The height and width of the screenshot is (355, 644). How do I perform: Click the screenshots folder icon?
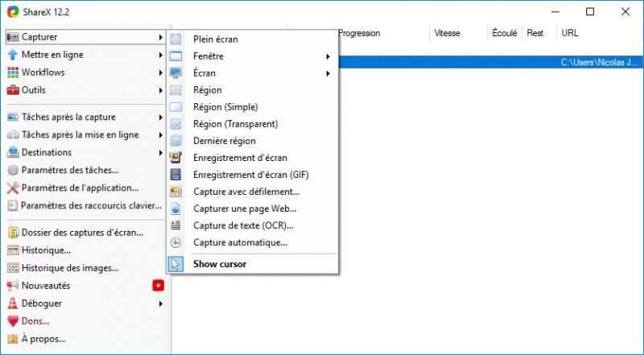point(13,233)
